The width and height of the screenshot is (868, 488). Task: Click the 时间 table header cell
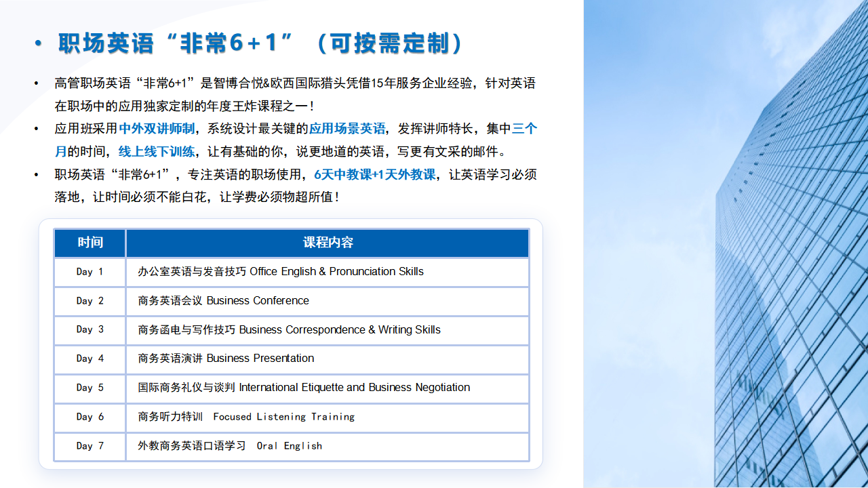point(90,243)
